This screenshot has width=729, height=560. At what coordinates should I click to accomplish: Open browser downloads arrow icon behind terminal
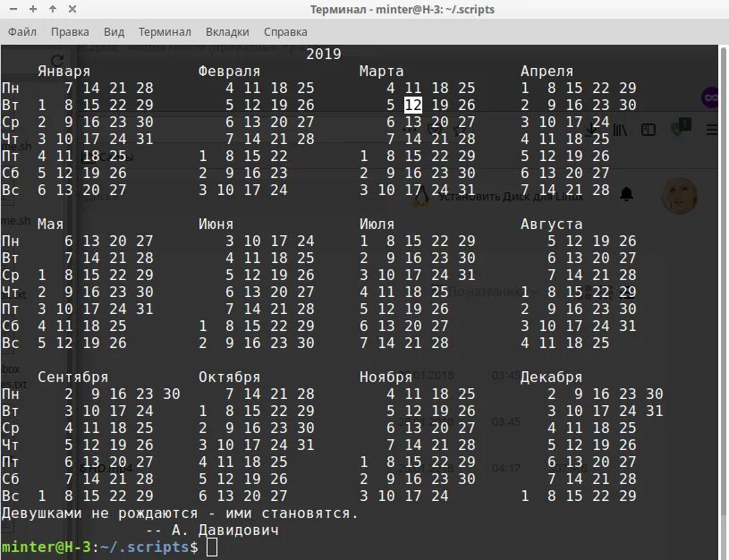coord(591,129)
